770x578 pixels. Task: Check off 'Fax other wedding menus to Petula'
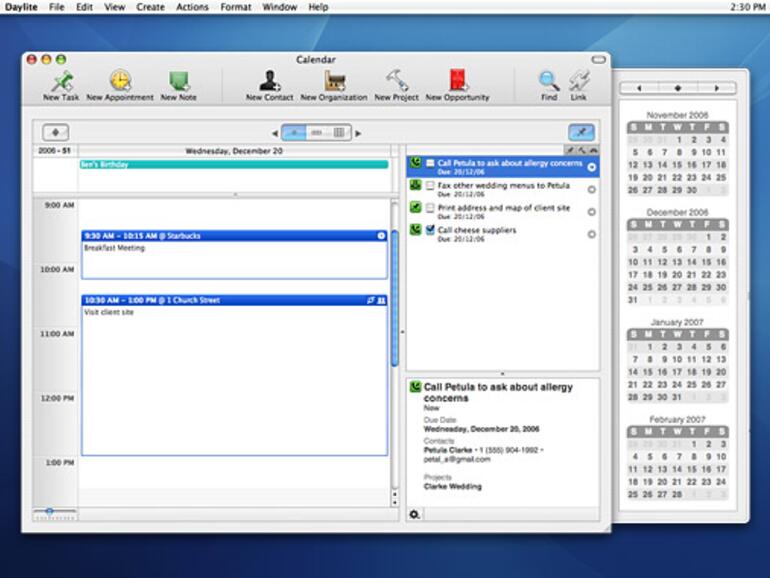coord(430,186)
